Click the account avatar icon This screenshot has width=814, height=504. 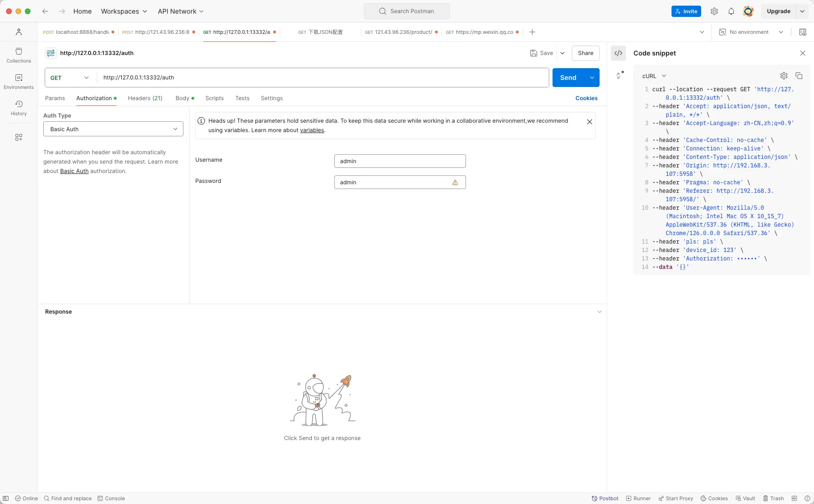(x=748, y=11)
